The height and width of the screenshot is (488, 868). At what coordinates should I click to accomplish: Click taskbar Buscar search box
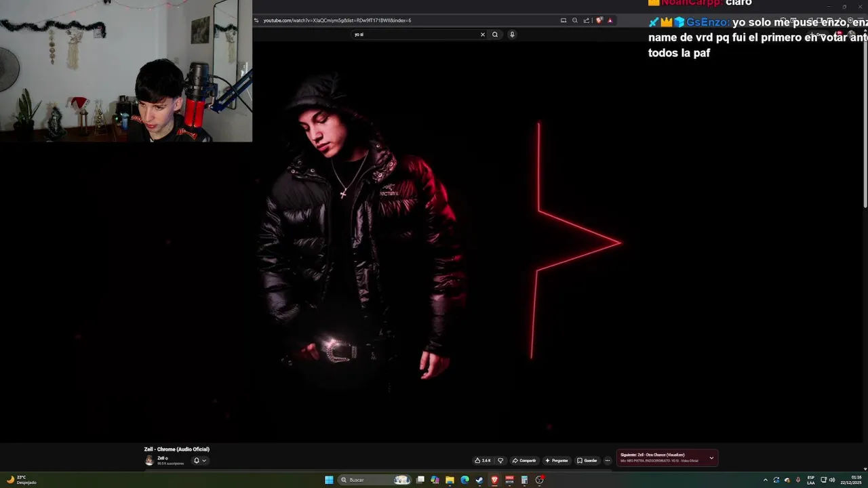coord(375,480)
